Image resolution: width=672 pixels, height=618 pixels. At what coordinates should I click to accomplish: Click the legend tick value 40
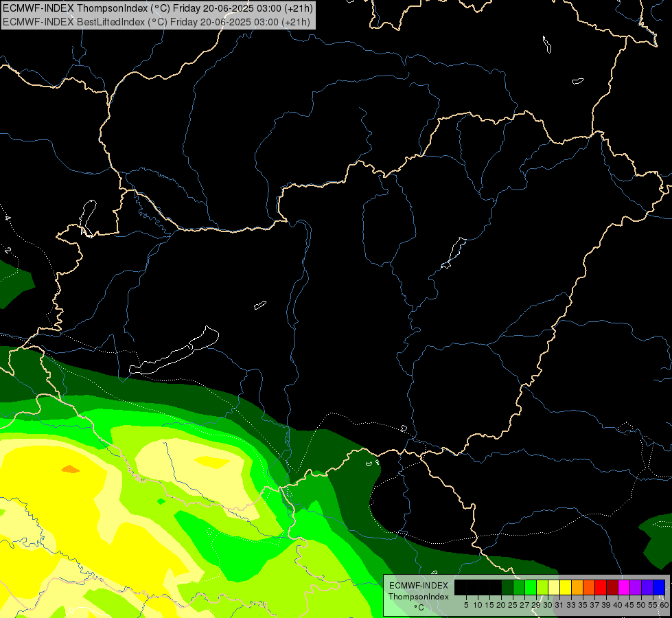(x=618, y=605)
